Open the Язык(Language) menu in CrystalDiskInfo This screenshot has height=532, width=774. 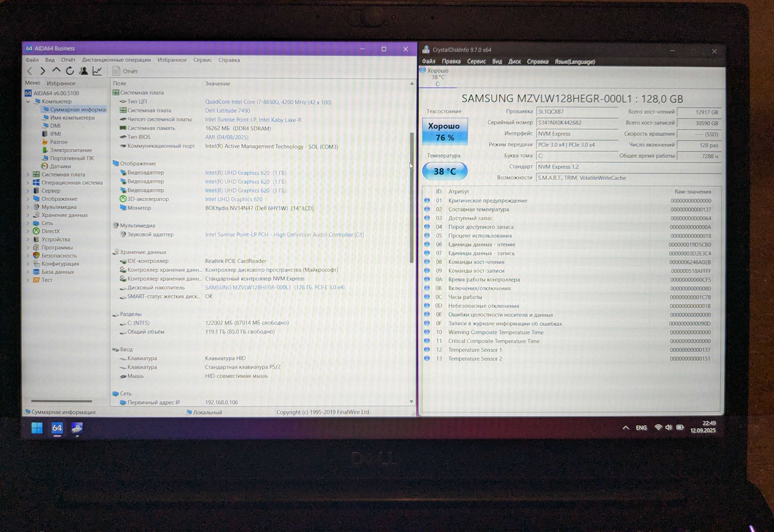pyautogui.click(x=575, y=62)
